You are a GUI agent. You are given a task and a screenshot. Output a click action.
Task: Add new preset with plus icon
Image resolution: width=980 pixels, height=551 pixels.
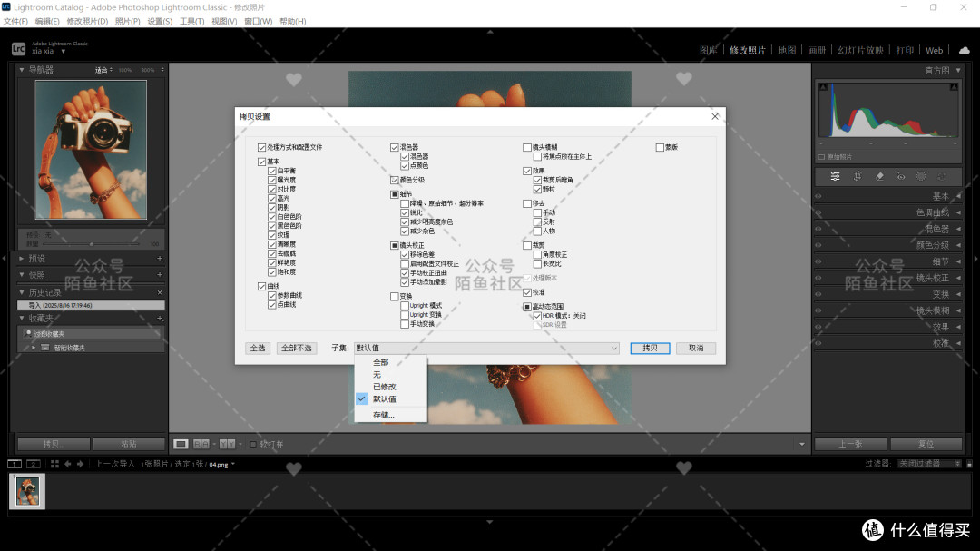[160, 259]
